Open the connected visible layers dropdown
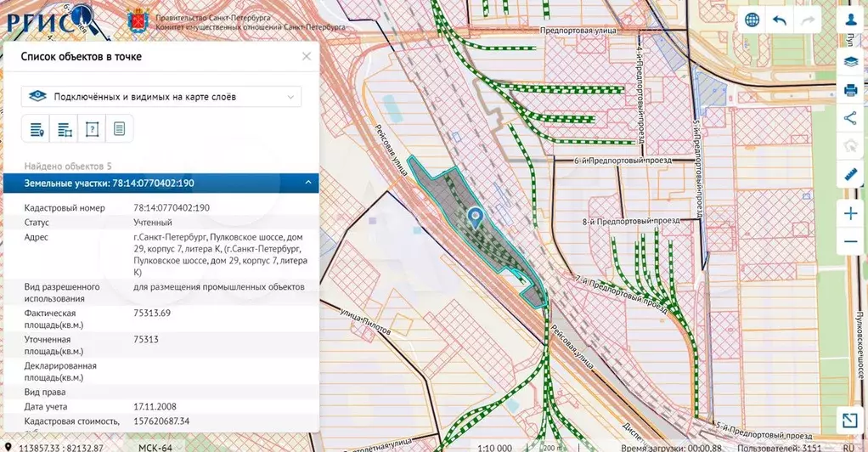Image resolution: width=868 pixels, height=452 pixels. pos(161,96)
